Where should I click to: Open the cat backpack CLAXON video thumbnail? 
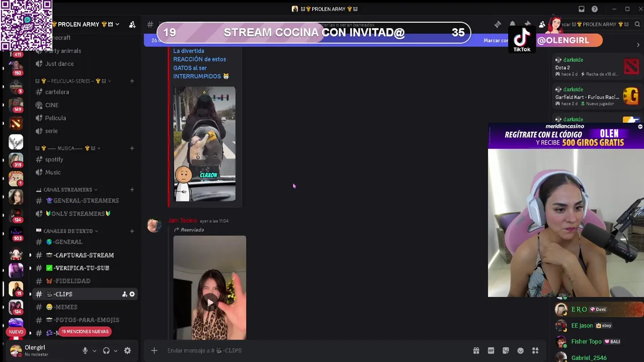(204, 144)
